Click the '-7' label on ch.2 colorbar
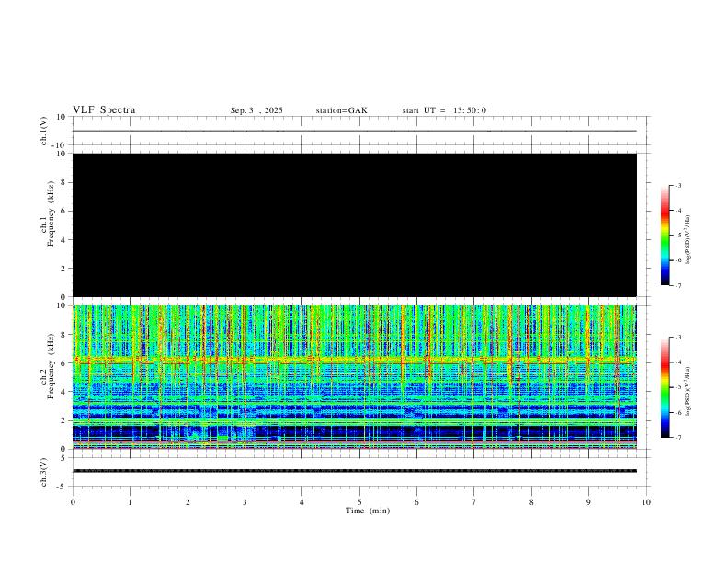Screen dimensions: 728x563 click(677, 438)
